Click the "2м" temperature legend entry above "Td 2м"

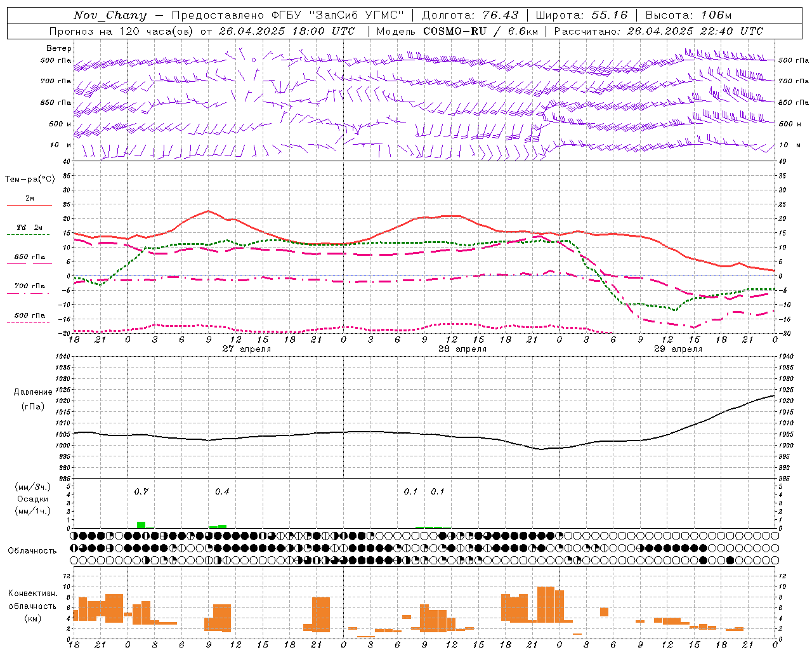coord(30,198)
